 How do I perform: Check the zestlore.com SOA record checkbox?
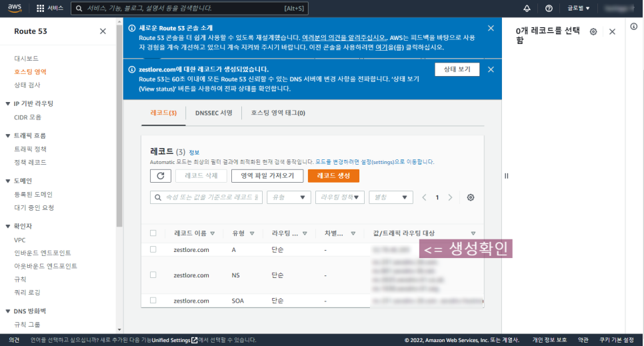point(153,301)
